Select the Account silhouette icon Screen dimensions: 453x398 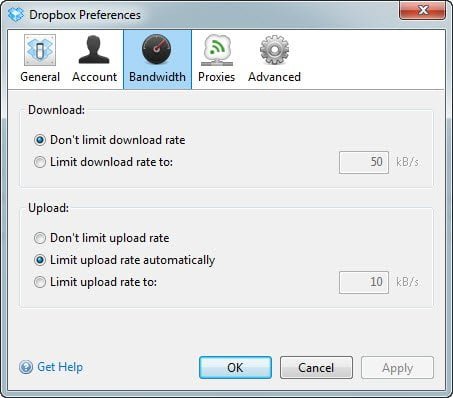pyautogui.click(x=94, y=50)
